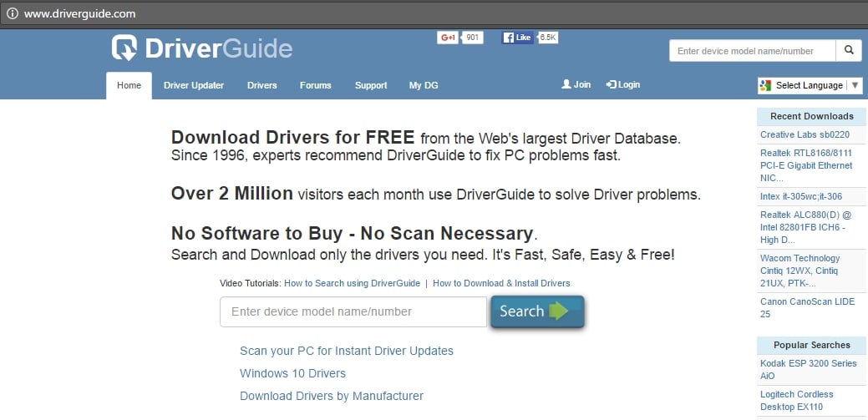
Task: Click the Google Translate icon
Action: (766, 85)
